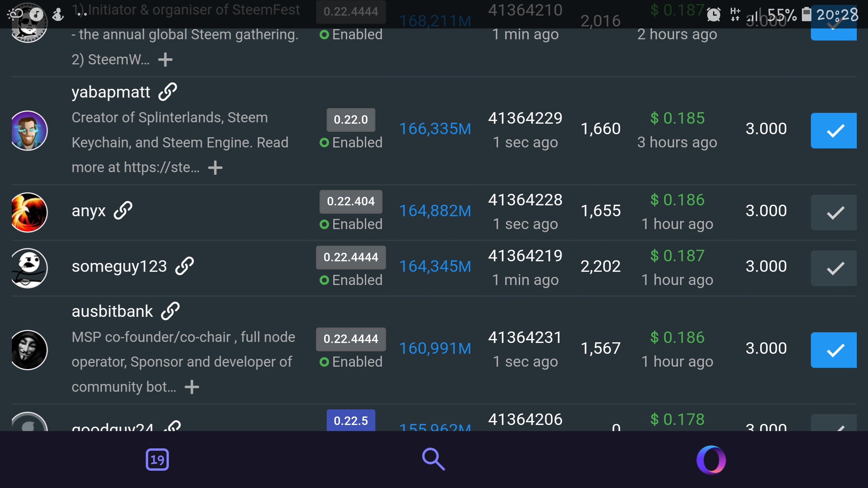Expand ausbitbank's description with plus sign

click(192, 387)
